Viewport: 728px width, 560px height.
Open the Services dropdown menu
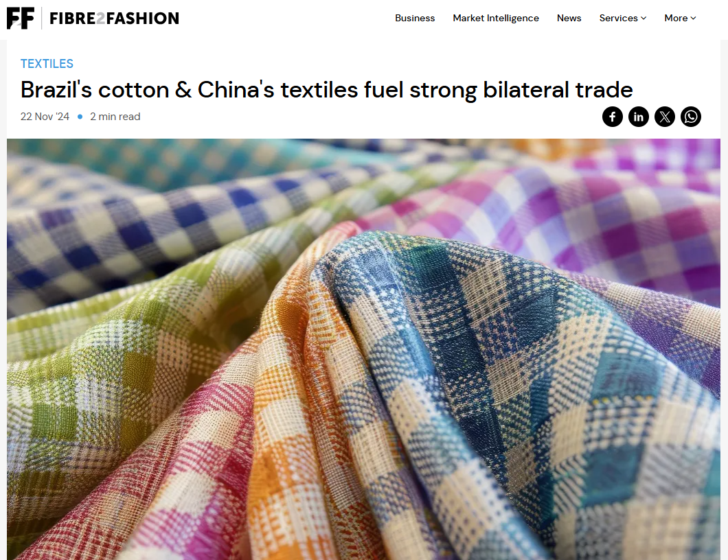coord(623,18)
